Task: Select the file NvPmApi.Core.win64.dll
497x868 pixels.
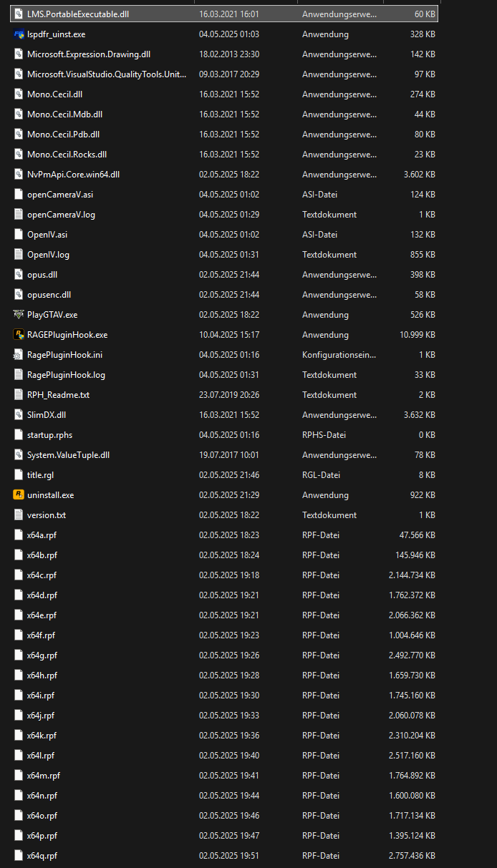Action: [x=73, y=175]
